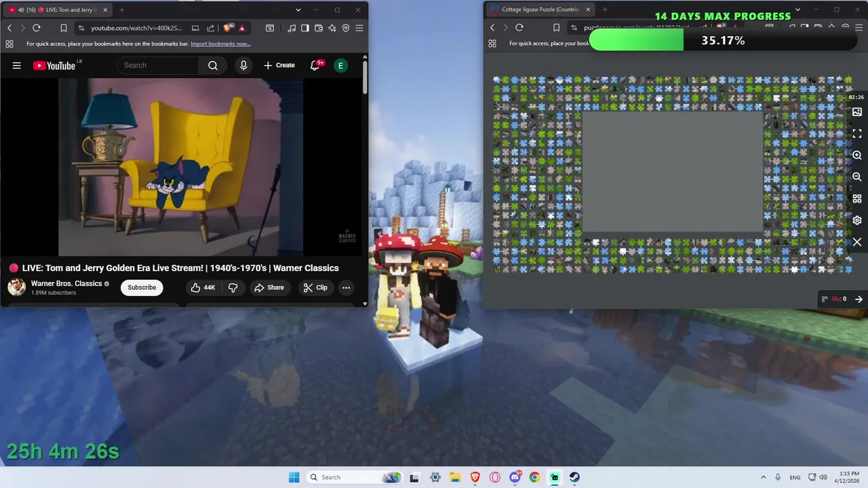868x488 pixels.
Task: Reload the YouTube page
Action: 37,28
